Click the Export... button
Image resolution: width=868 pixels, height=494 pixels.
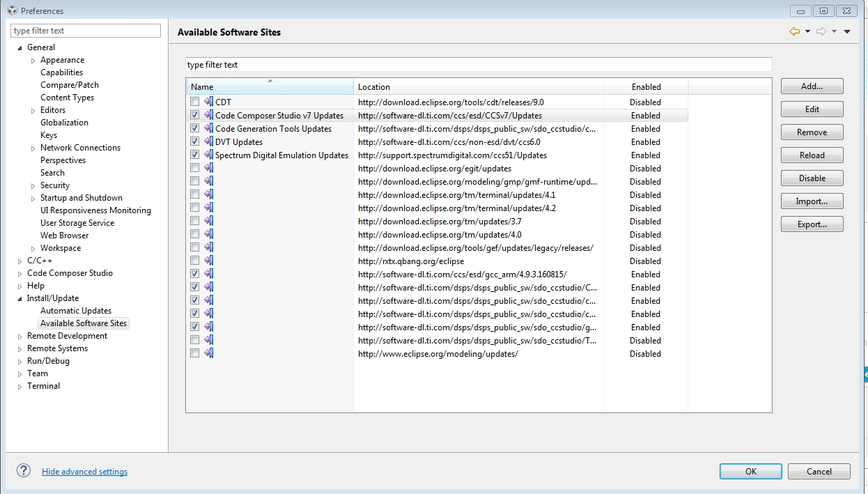click(x=812, y=224)
